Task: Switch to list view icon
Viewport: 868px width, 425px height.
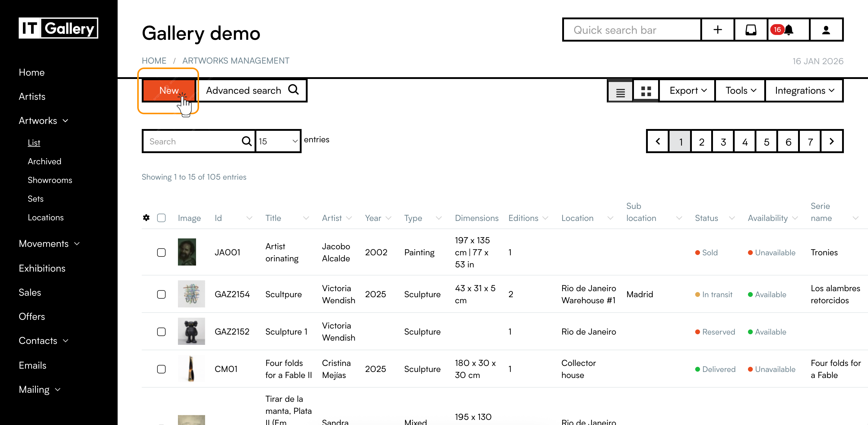Action: 620,92
